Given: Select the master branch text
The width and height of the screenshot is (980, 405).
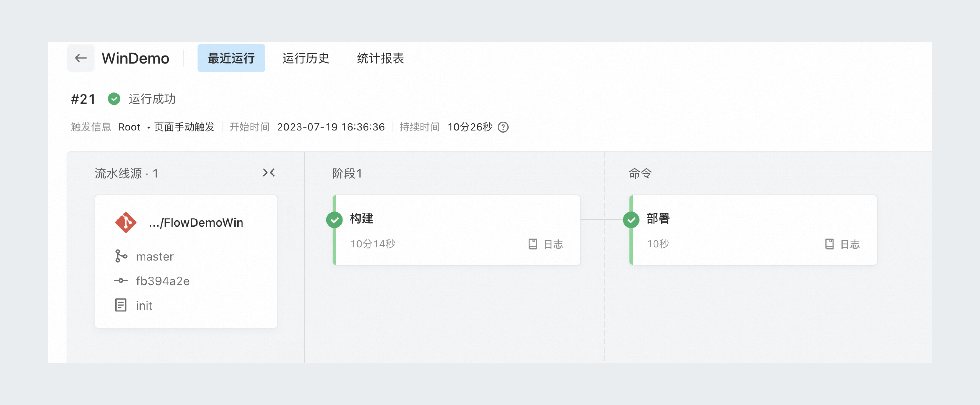Looking at the screenshot, I should point(155,256).
